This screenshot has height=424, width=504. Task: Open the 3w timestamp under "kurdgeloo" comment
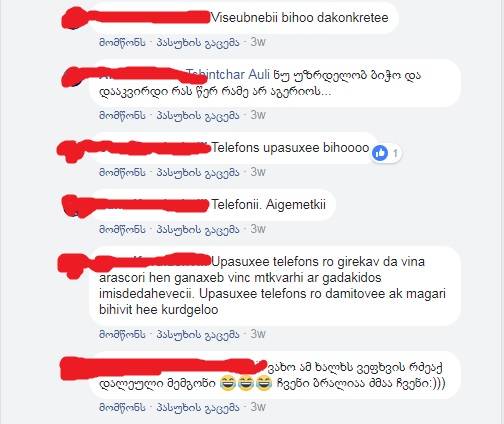(258, 334)
